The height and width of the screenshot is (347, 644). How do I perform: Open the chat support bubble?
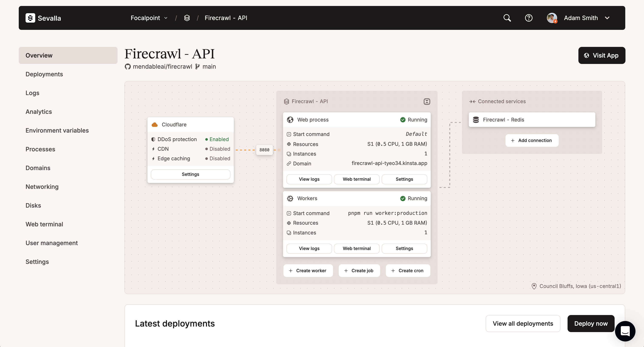point(625,331)
